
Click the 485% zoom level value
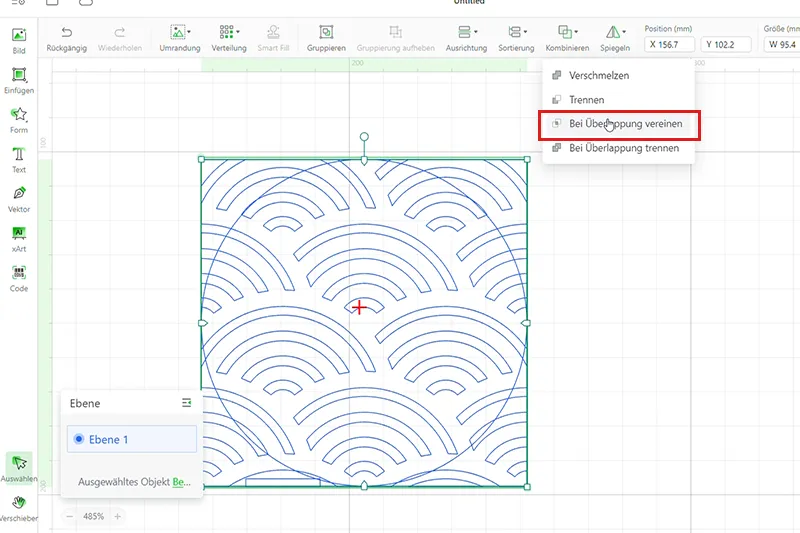point(93,516)
